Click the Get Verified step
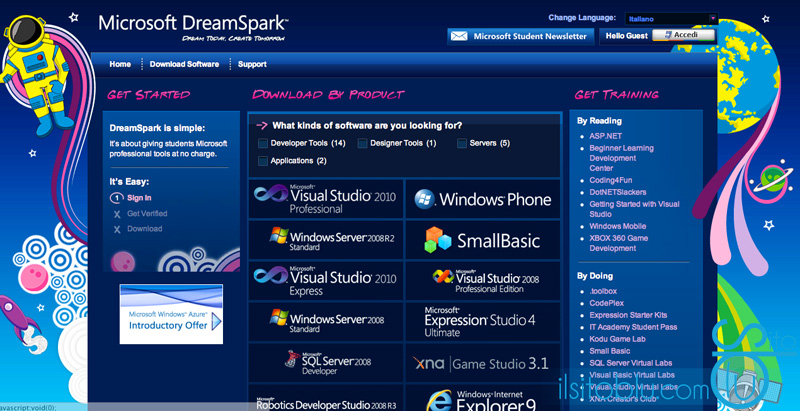800x411 pixels. pyautogui.click(x=147, y=214)
